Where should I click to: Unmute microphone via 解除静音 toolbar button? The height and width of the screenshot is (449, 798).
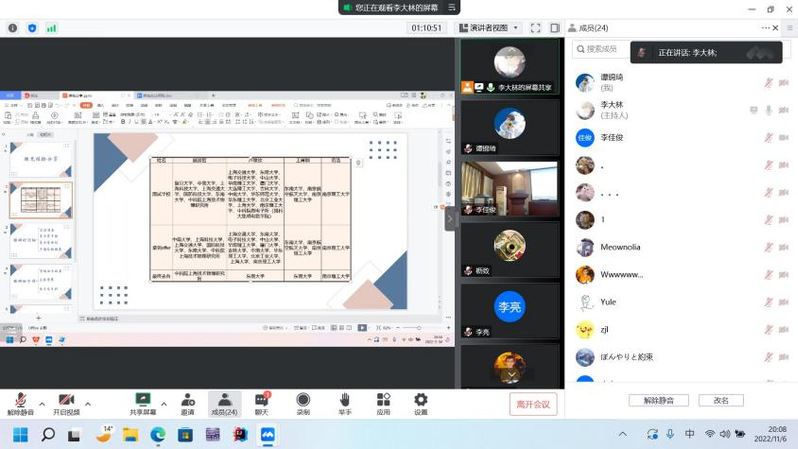(20, 403)
